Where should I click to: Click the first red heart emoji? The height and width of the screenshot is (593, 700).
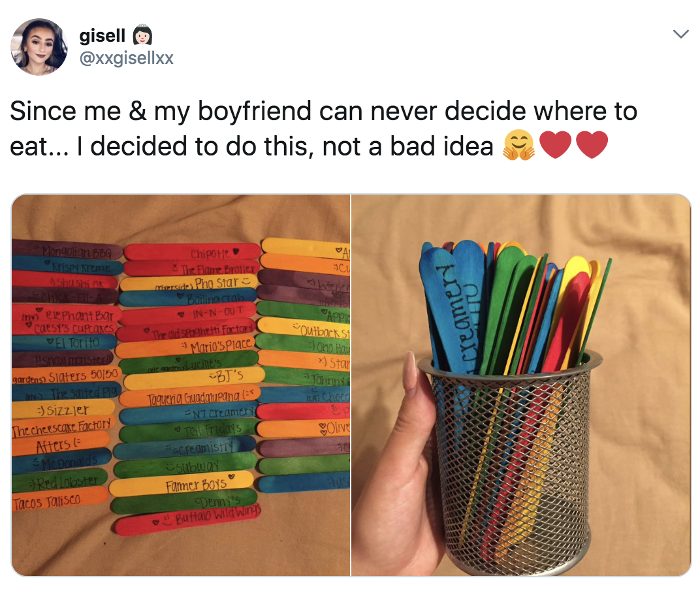[x=555, y=145]
